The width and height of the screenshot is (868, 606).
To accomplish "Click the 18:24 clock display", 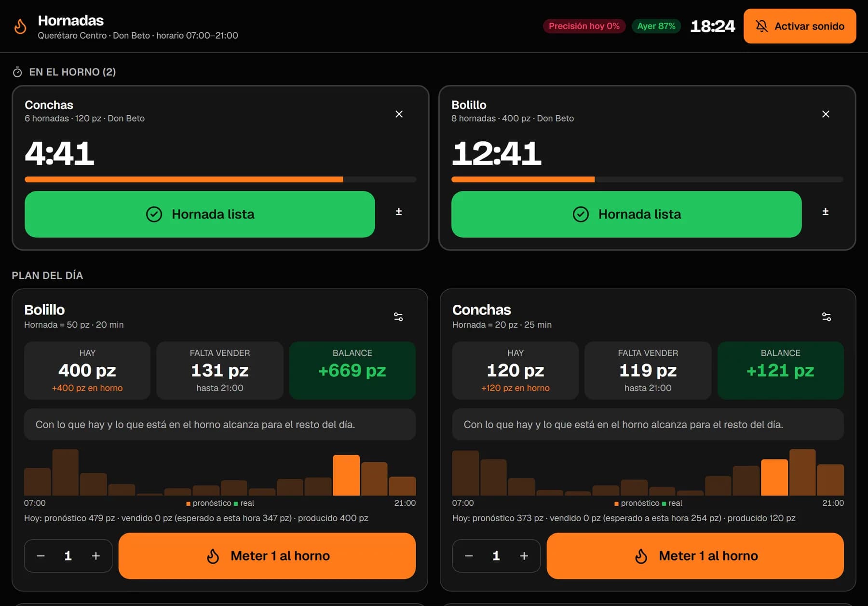I will (x=712, y=26).
